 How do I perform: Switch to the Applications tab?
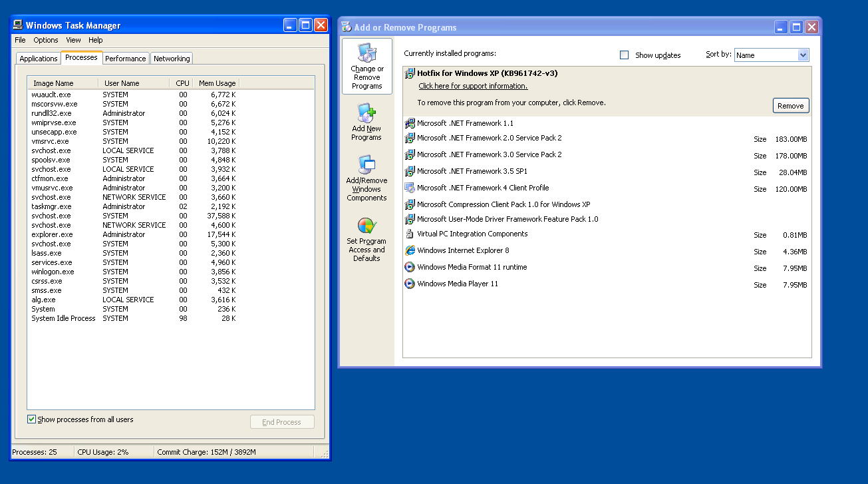tap(39, 59)
